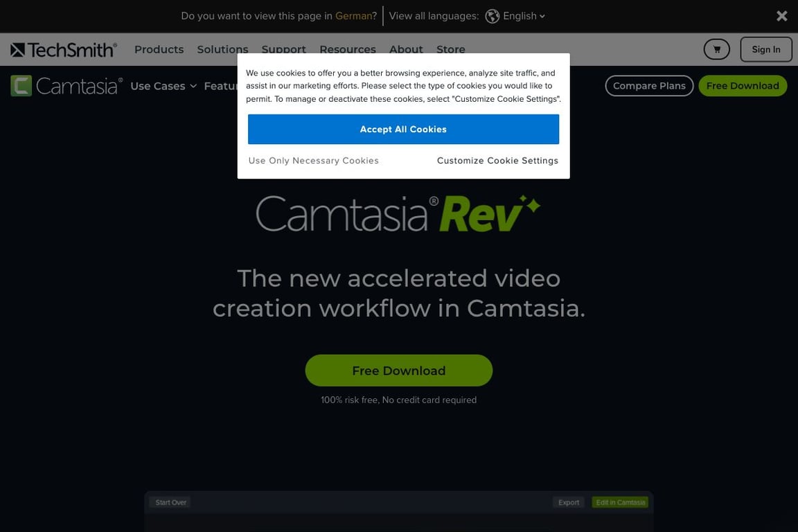Image resolution: width=798 pixels, height=532 pixels.
Task: Choose Use Only Necessary Cookies
Action: click(x=314, y=161)
